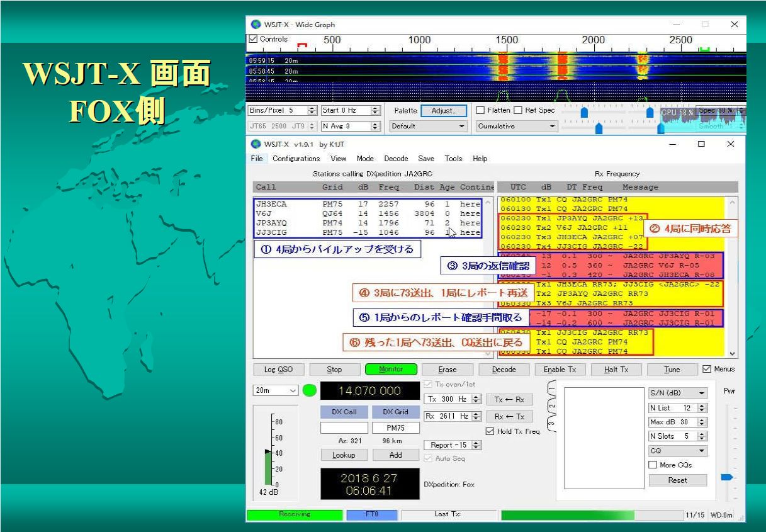The height and width of the screenshot is (532, 766).
Task: Click the Stop button
Action: click(335, 370)
